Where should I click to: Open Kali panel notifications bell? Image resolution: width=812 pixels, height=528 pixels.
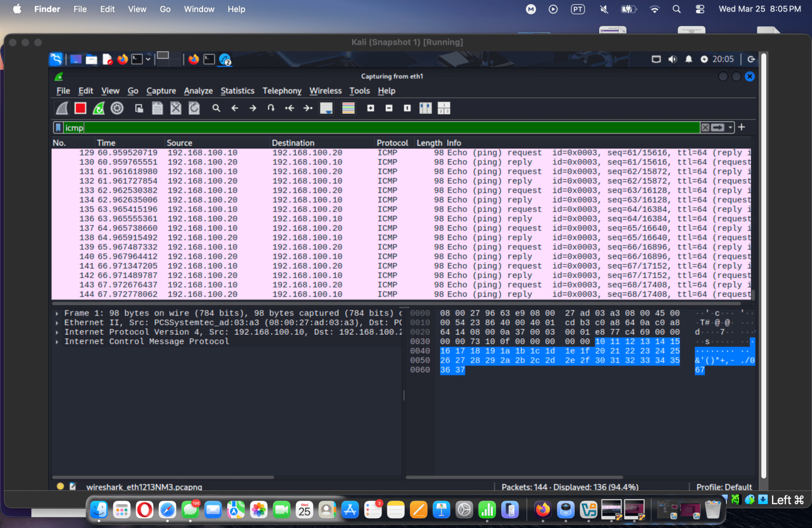(x=688, y=59)
